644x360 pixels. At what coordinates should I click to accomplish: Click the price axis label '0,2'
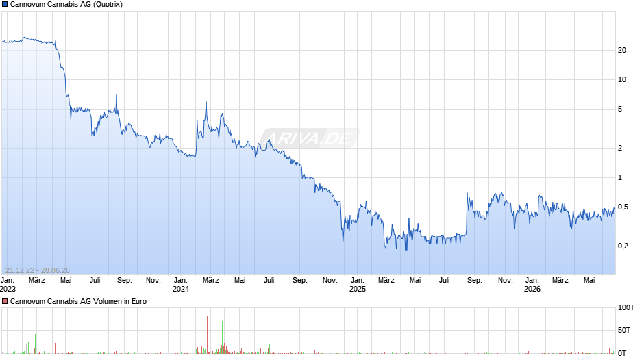623,246
